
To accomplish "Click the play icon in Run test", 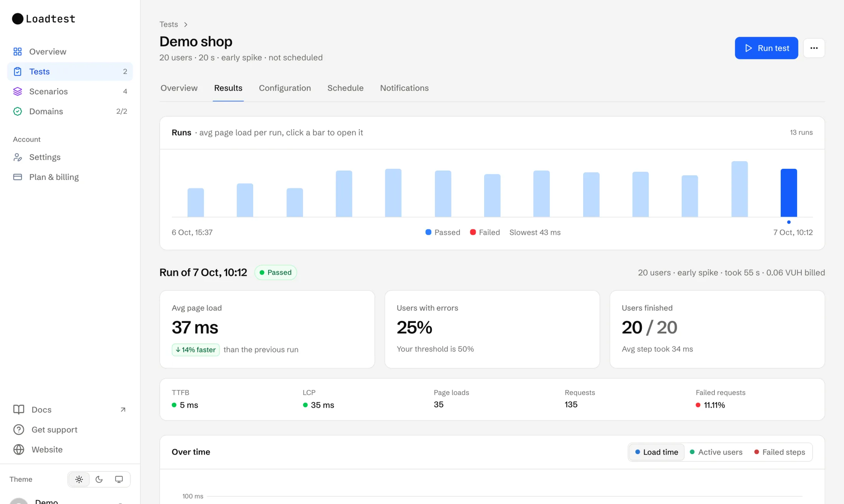I will 748,48.
